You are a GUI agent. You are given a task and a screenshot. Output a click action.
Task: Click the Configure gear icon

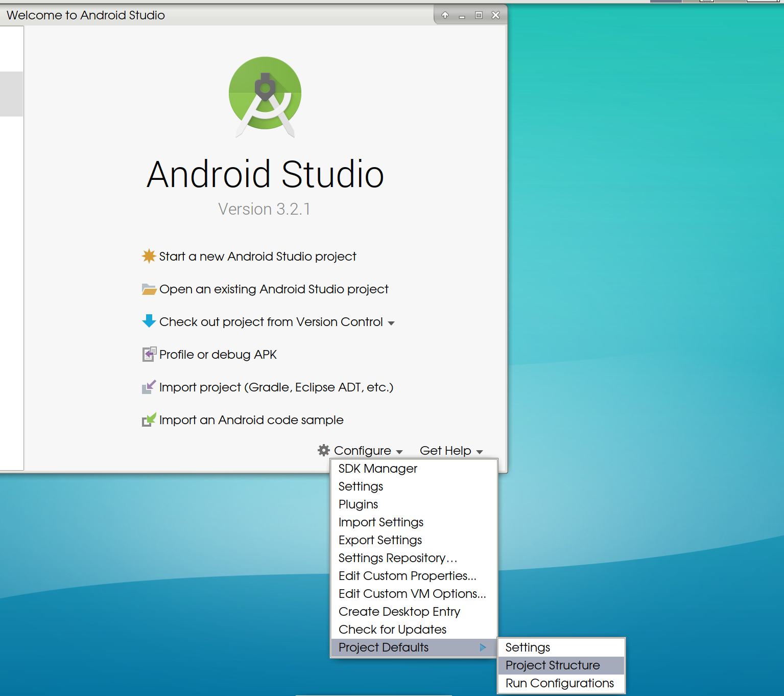click(x=323, y=450)
